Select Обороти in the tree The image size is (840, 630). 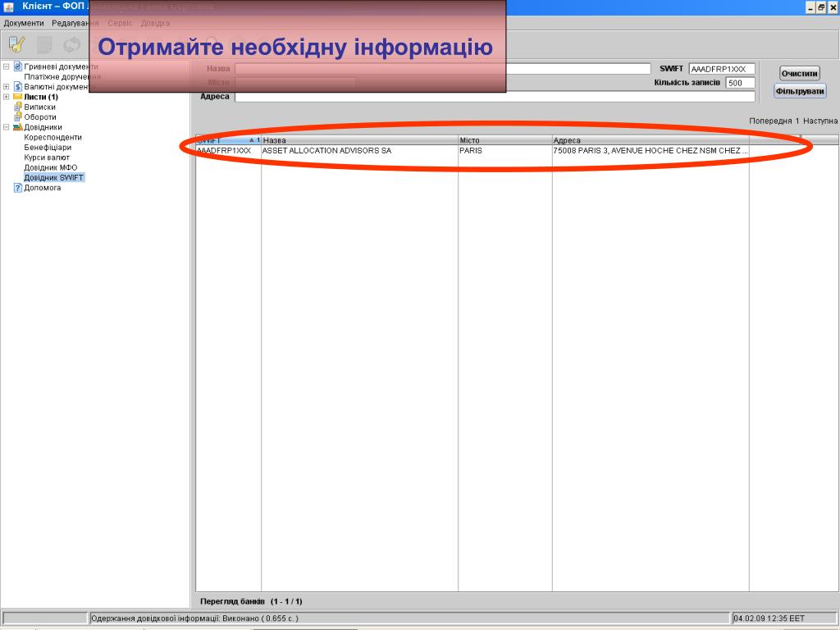39,117
